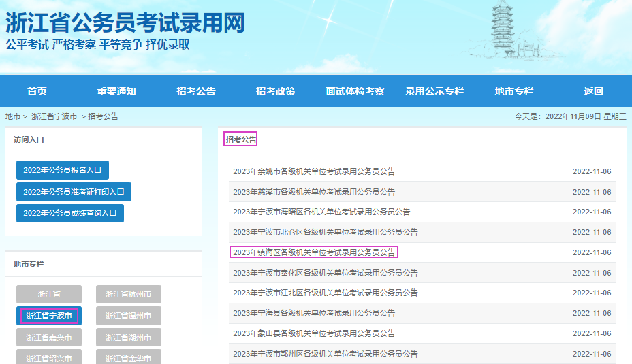The width and height of the screenshot is (632, 364).
Task: Open 录用公示专栏 in the navigation bar
Action: coord(434,91)
